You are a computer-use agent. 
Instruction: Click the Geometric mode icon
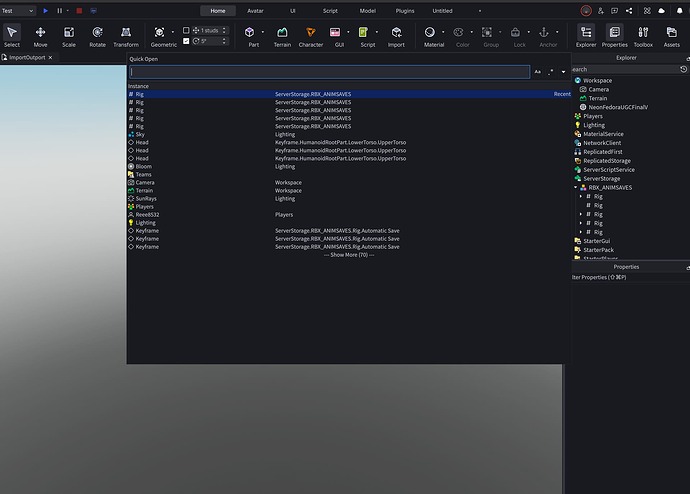pyautogui.click(x=159, y=33)
